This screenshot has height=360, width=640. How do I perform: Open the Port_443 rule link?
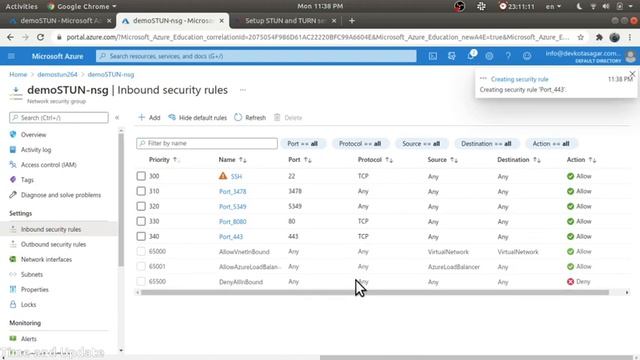click(231, 237)
